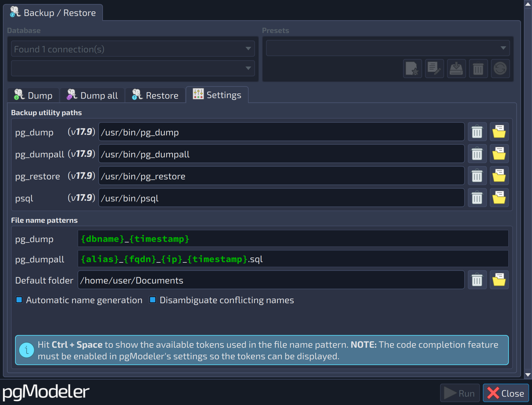The image size is (532, 405).
Task: Clear the pg_restore path with trash icon
Action: coord(477,176)
